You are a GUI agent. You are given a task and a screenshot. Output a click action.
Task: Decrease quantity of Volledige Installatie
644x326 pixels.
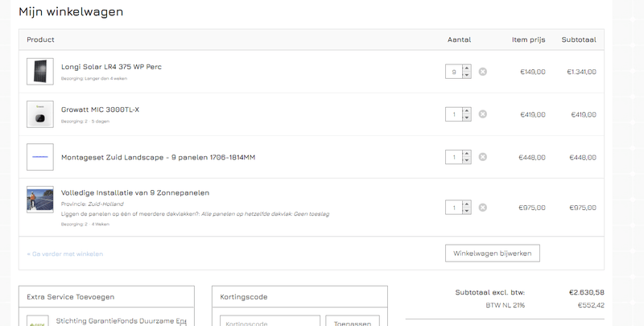(467, 211)
